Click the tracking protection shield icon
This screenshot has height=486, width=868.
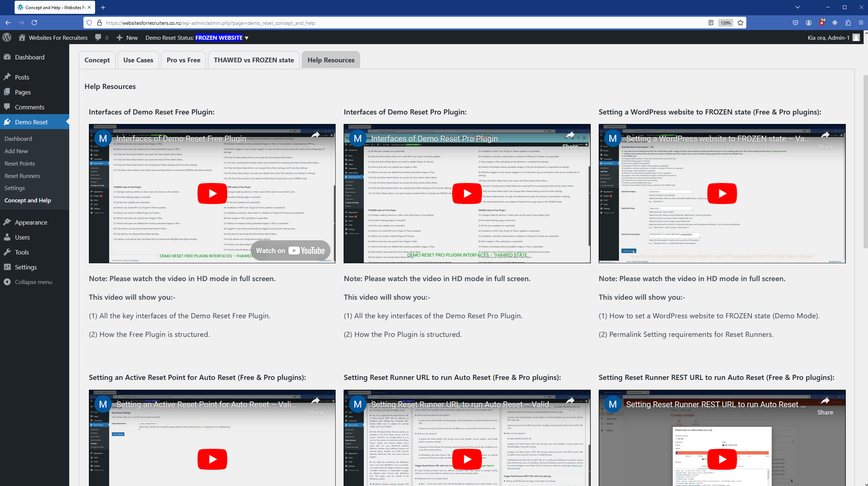pyautogui.click(x=89, y=23)
